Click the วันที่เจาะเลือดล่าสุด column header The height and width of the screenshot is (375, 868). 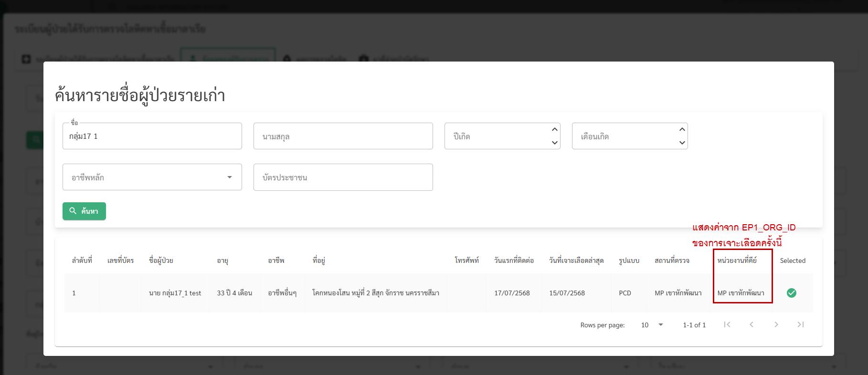point(576,260)
